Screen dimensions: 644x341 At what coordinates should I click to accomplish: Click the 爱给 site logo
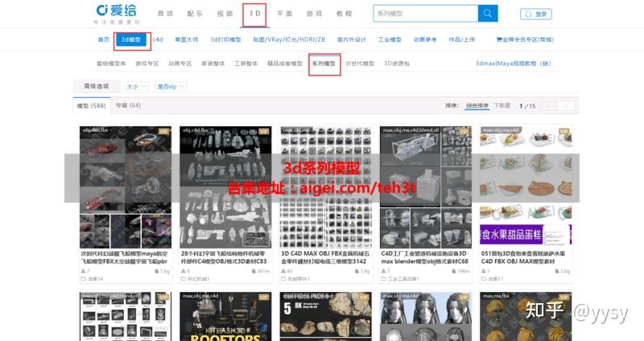point(117,14)
